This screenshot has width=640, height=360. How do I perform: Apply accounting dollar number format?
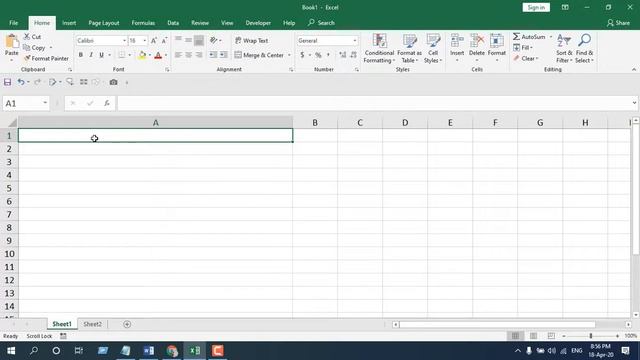[x=302, y=55]
